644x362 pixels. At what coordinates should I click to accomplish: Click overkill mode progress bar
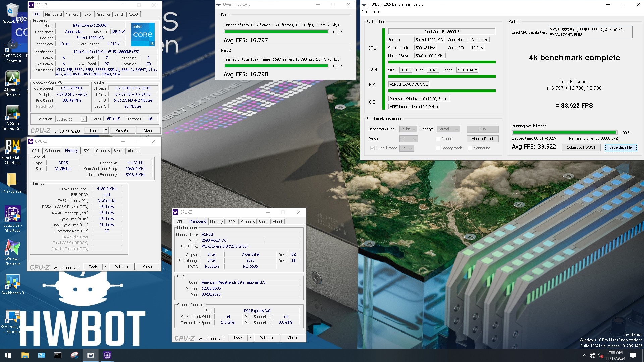tap(564, 133)
